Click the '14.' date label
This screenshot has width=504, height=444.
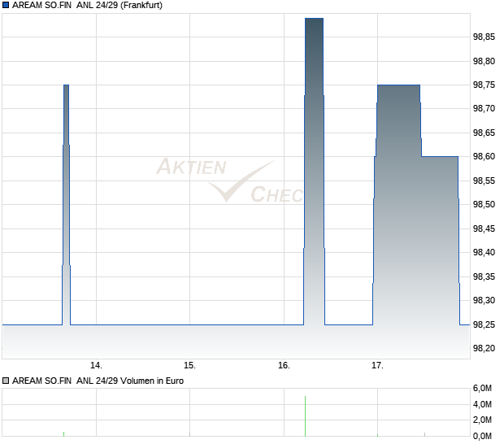pos(96,365)
